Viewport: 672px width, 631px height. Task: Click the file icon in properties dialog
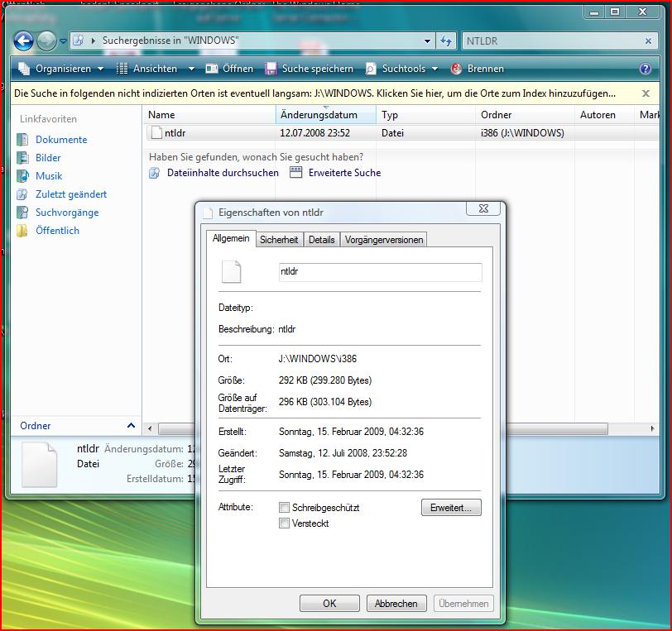pos(232,271)
